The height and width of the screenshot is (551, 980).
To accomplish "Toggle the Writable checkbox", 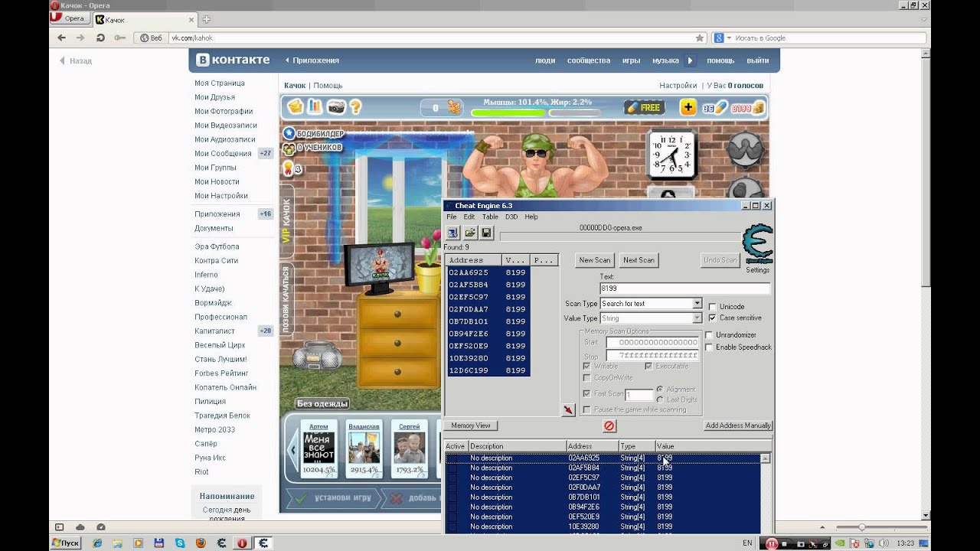I will coord(586,366).
